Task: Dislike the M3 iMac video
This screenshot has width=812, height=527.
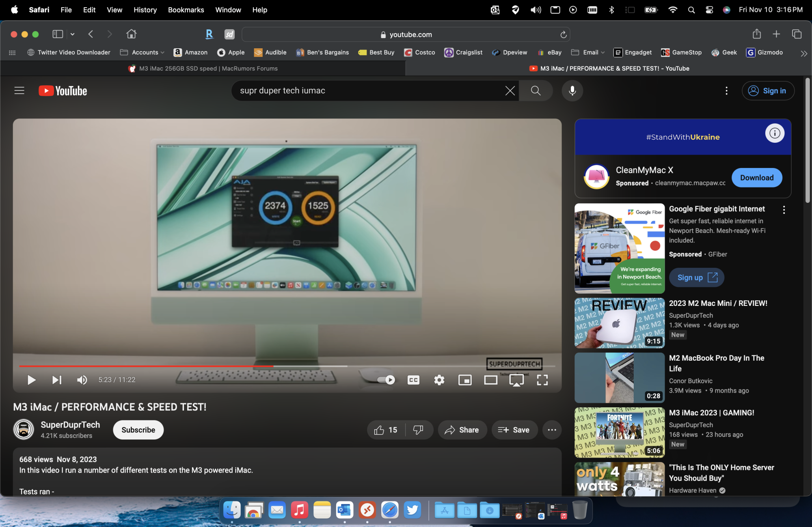Action: pos(418,430)
